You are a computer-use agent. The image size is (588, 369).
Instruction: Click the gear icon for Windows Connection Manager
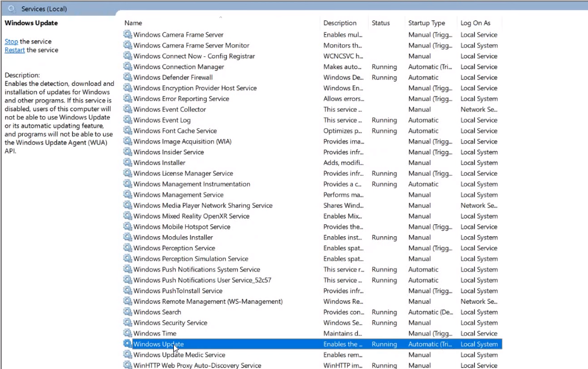[128, 66]
